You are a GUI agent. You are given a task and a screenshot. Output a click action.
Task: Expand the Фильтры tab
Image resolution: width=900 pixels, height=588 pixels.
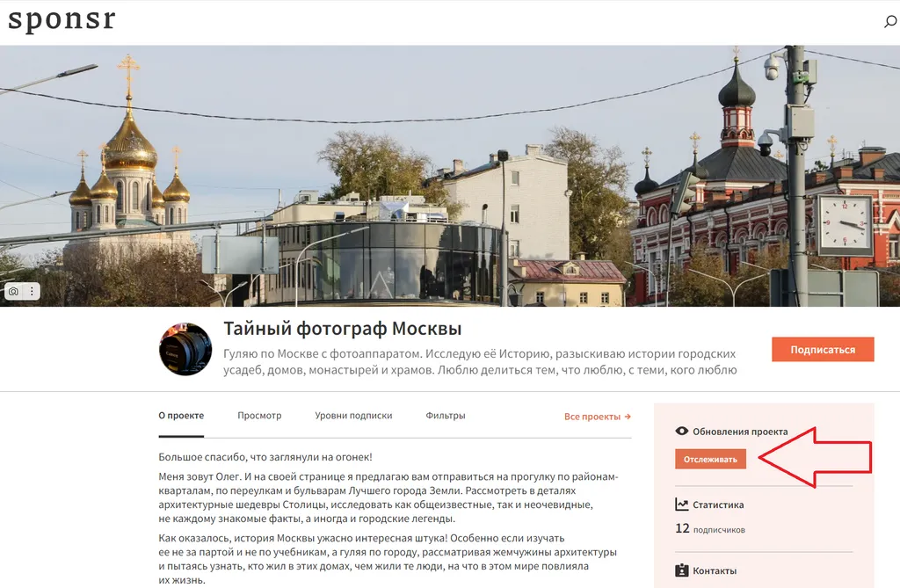point(446,415)
